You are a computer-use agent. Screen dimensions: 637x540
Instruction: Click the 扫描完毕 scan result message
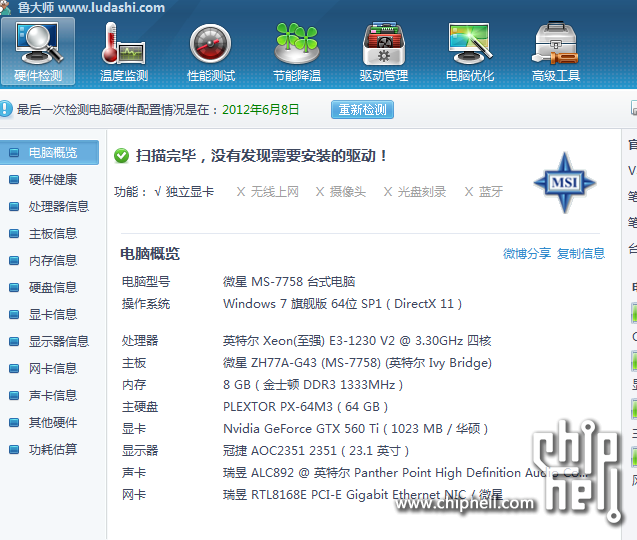pyautogui.click(x=261, y=156)
